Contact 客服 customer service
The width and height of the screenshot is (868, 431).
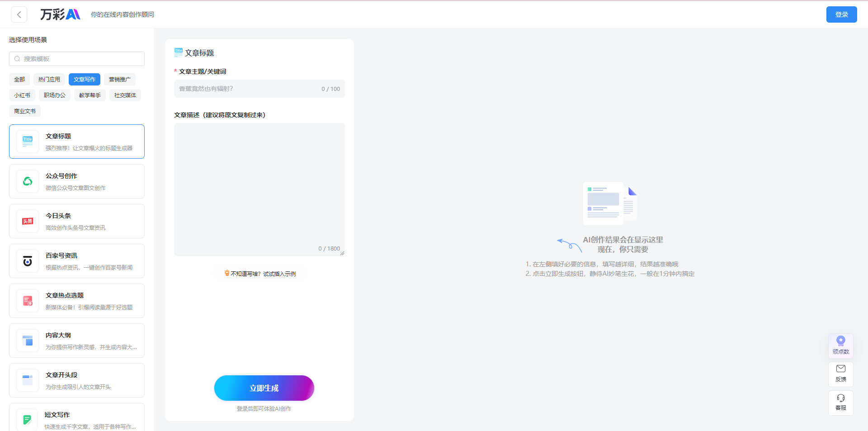click(840, 403)
